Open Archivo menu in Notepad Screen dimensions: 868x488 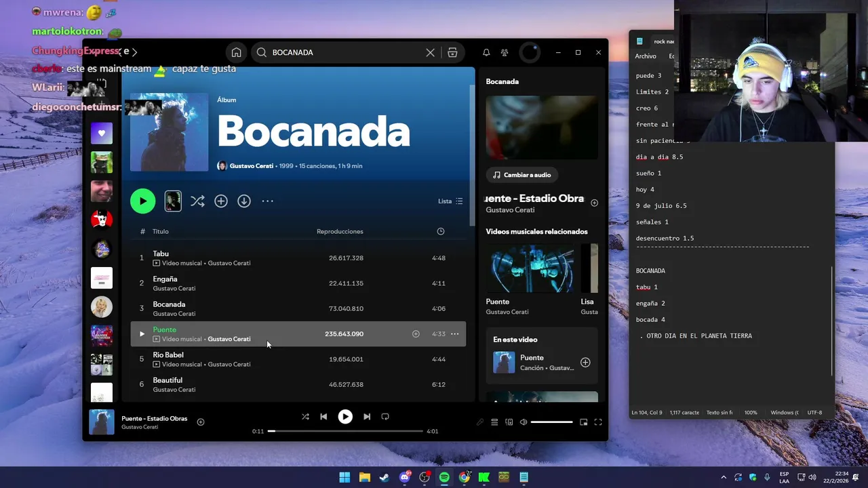coord(646,56)
